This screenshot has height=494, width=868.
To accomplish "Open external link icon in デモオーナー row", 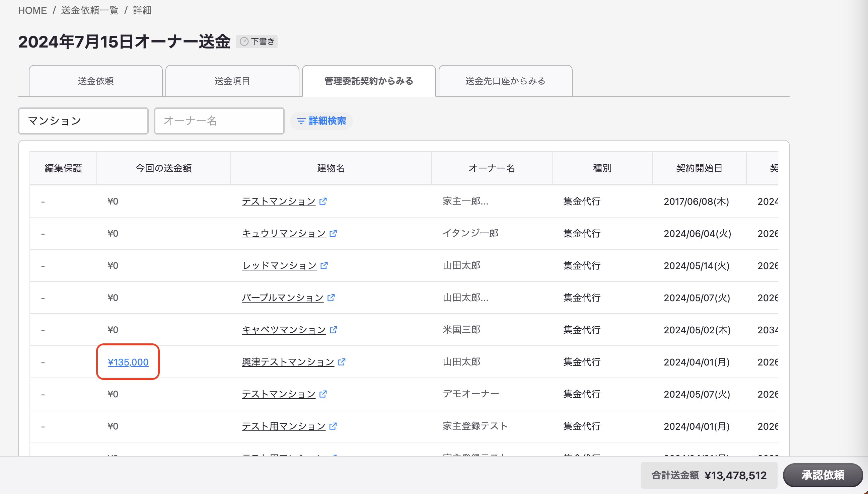I will 323,394.
